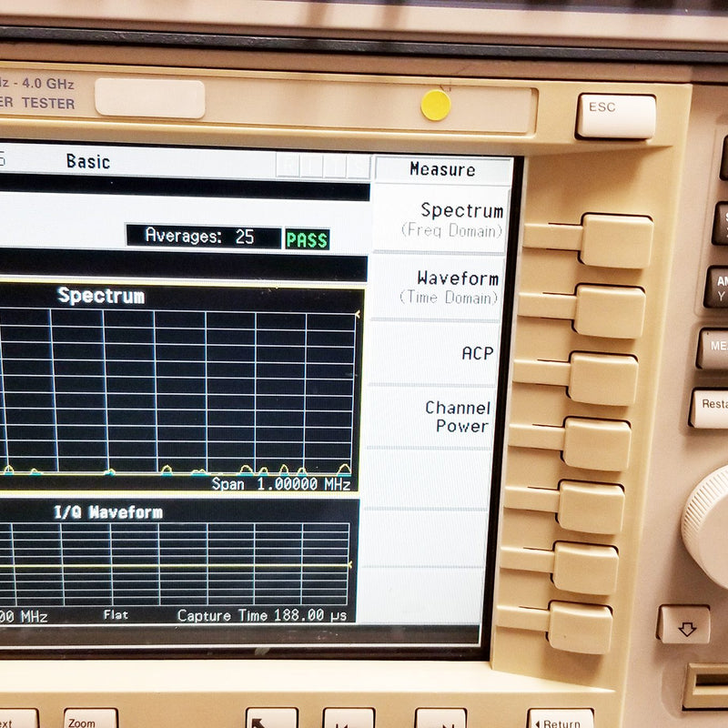The width and height of the screenshot is (728, 728).
Task: Push the physical softkey beside Channel Power
Action: point(597,444)
